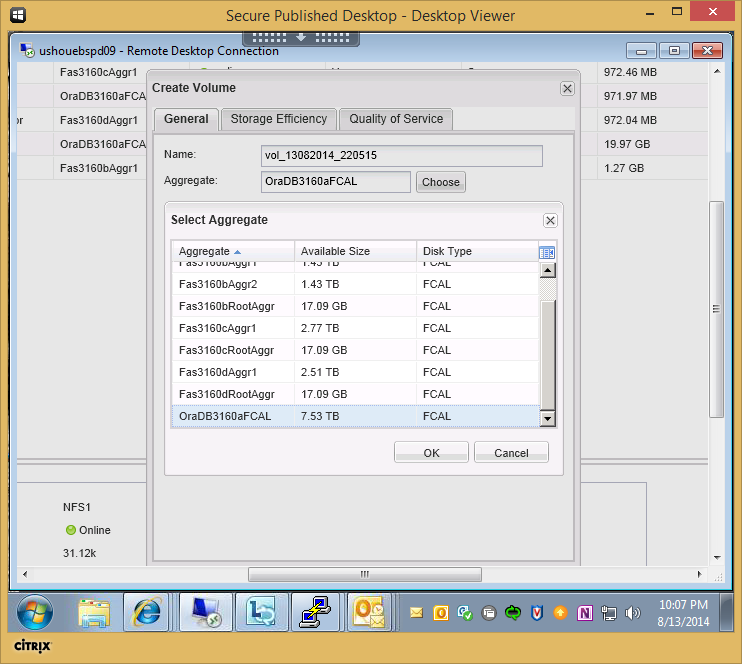Image resolution: width=742 pixels, height=664 pixels.
Task: Open Microsoft Lync from the taskbar
Action: (x=261, y=612)
